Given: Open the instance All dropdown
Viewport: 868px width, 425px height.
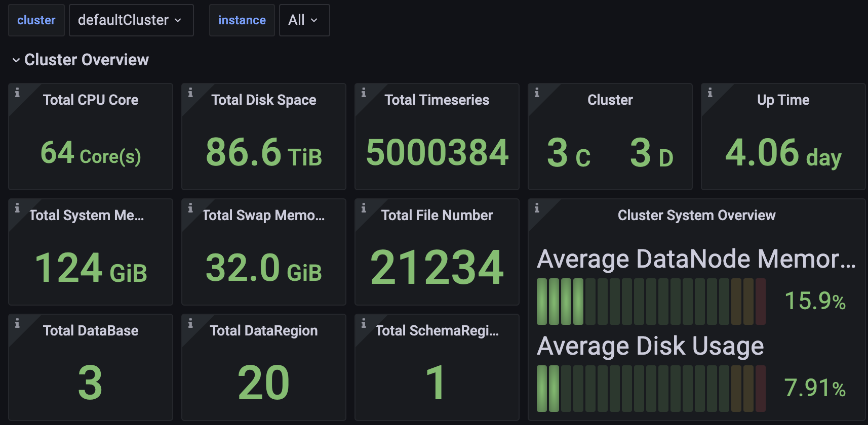Looking at the screenshot, I should click(304, 20).
